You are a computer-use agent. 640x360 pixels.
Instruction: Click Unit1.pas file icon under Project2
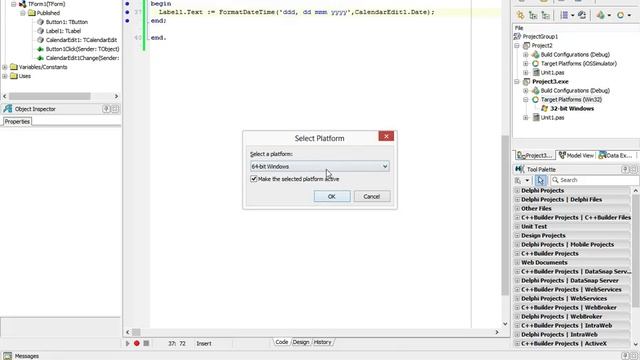coord(536,73)
